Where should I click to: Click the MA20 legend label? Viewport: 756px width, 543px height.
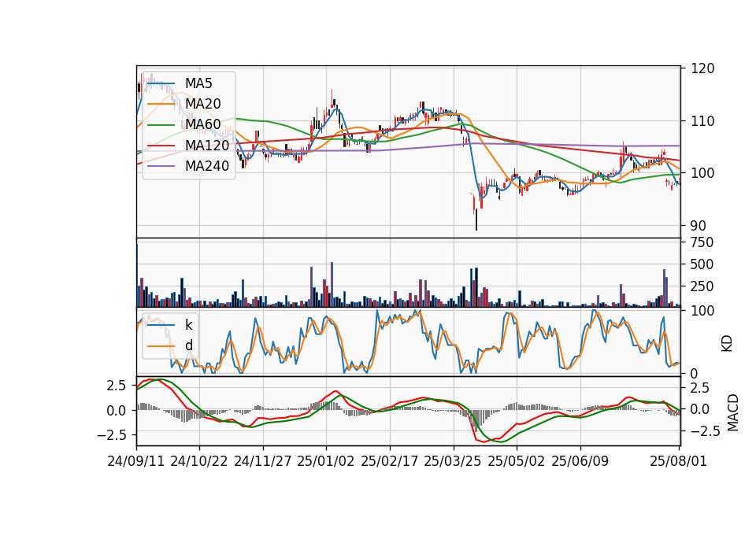click(202, 104)
